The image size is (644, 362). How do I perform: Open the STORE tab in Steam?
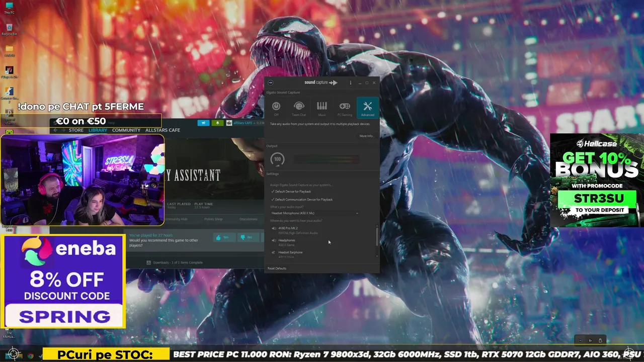[76, 130]
